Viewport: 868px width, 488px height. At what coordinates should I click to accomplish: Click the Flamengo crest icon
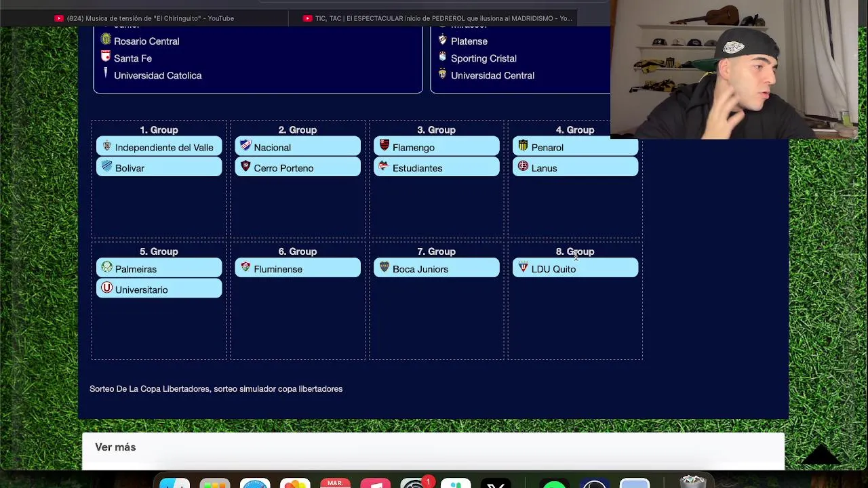384,146
